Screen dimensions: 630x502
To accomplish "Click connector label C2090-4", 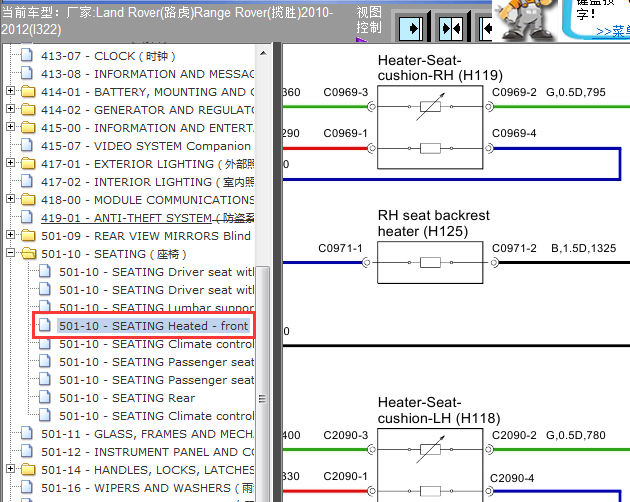I will (x=512, y=478).
